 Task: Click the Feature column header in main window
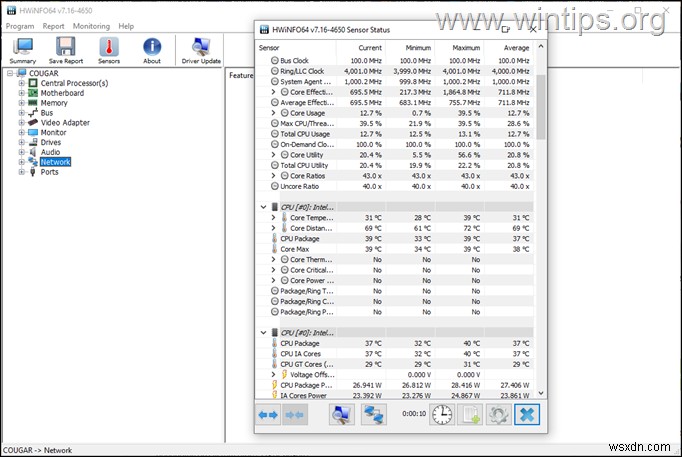241,75
